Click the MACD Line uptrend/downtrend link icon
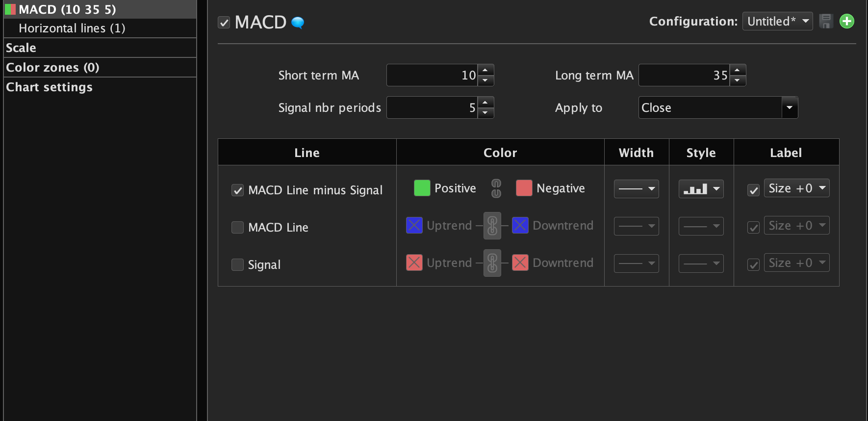Screen dimensions: 868x421 pos(492,226)
